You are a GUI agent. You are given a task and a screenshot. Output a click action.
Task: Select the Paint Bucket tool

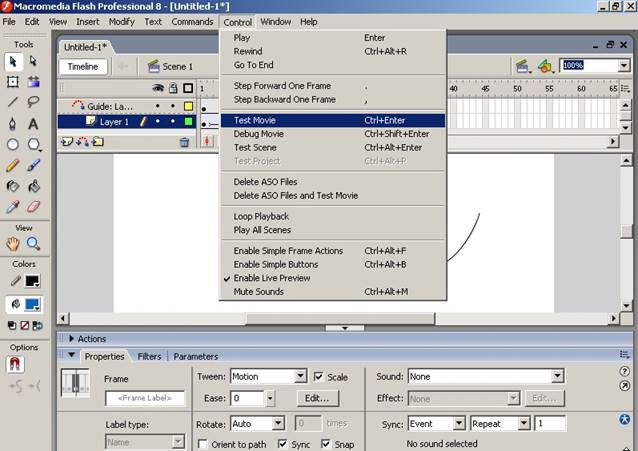click(33, 186)
